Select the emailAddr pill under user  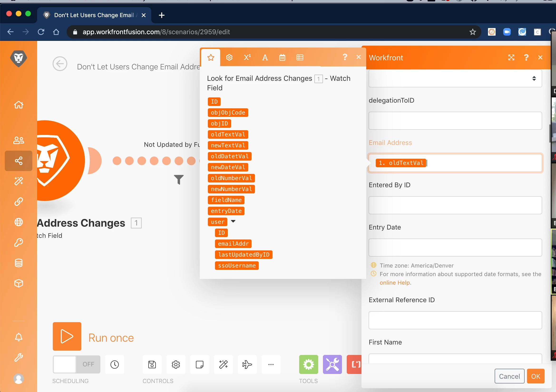click(233, 244)
